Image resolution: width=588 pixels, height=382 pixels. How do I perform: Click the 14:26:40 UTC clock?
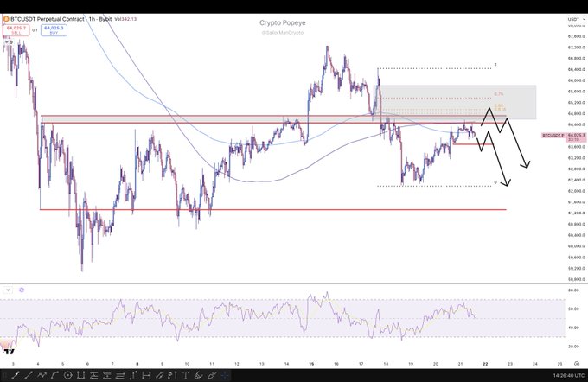568,375
